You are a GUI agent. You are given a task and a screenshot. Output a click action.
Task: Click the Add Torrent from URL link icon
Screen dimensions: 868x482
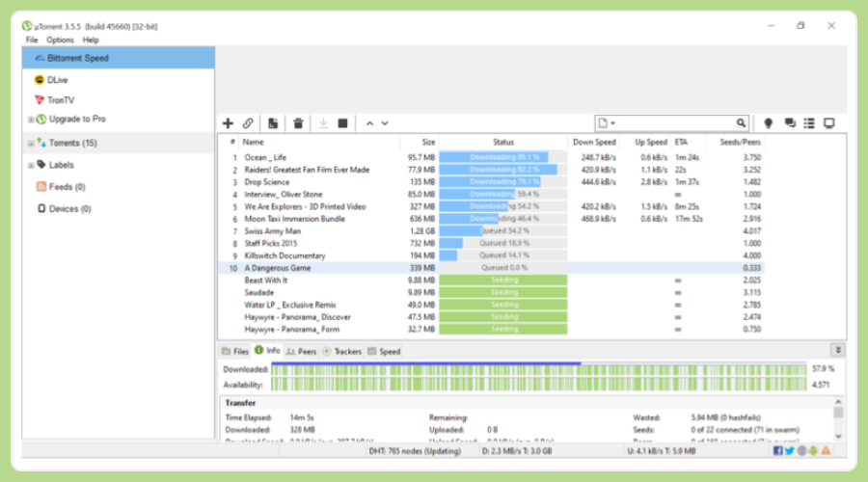point(248,122)
